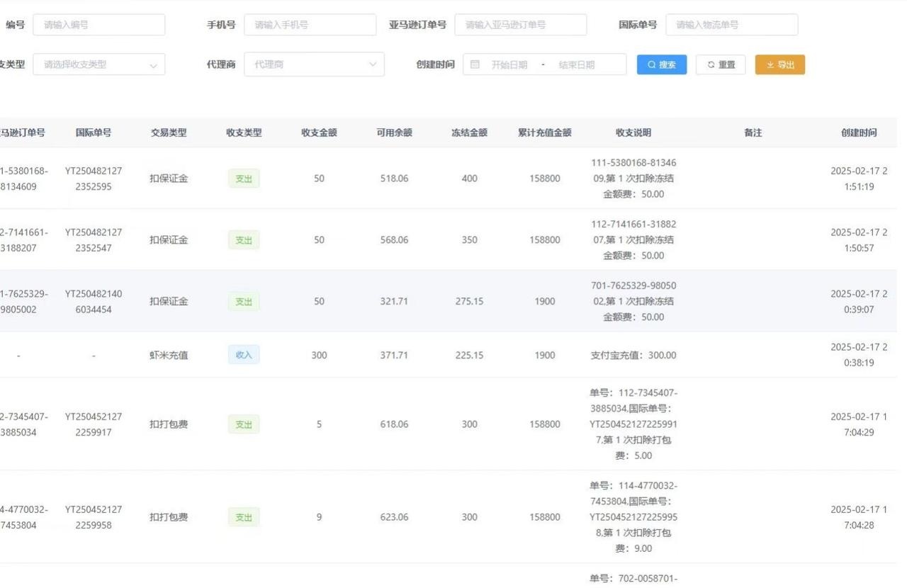The image size is (907, 588).
Task: Click the amount 9 in 扣打包费 row
Action: (x=319, y=517)
